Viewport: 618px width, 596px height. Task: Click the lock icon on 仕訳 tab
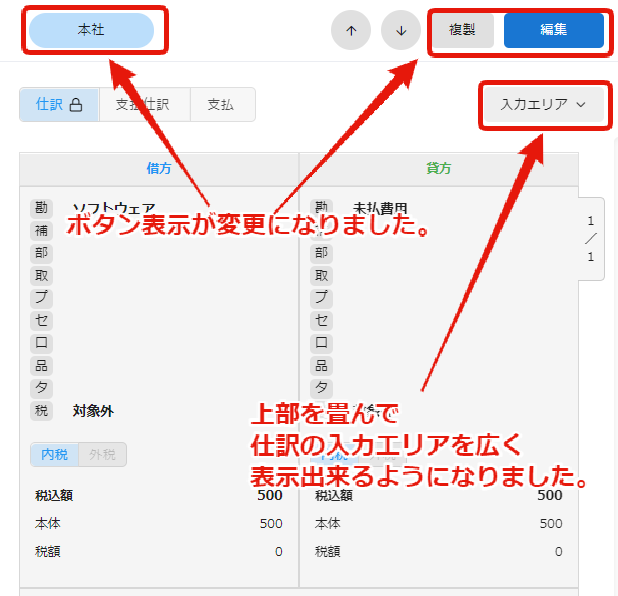76,105
